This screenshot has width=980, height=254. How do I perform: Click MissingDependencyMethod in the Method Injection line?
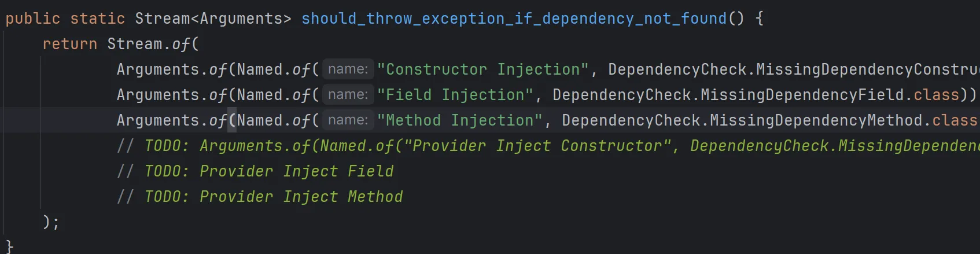click(x=816, y=120)
